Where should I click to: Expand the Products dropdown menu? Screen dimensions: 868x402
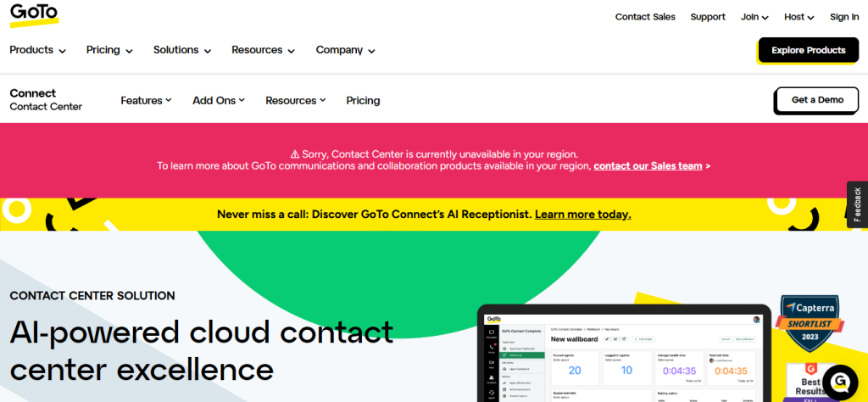point(37,50)
